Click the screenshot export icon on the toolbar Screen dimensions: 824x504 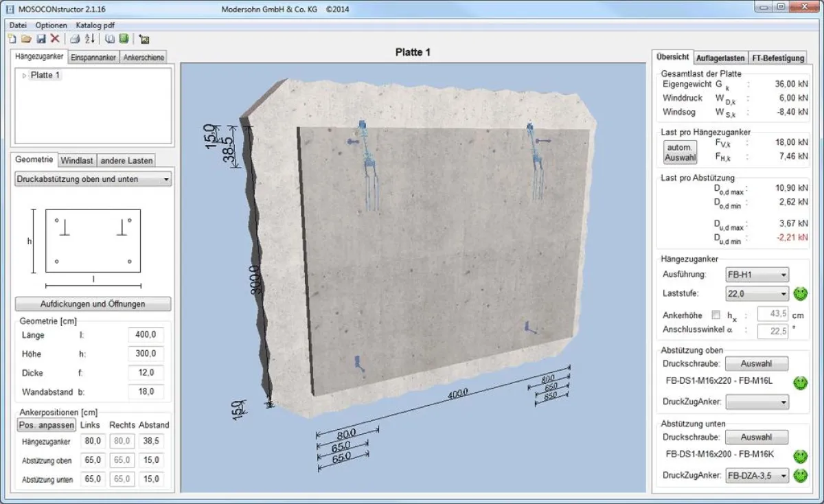point(144,39)
